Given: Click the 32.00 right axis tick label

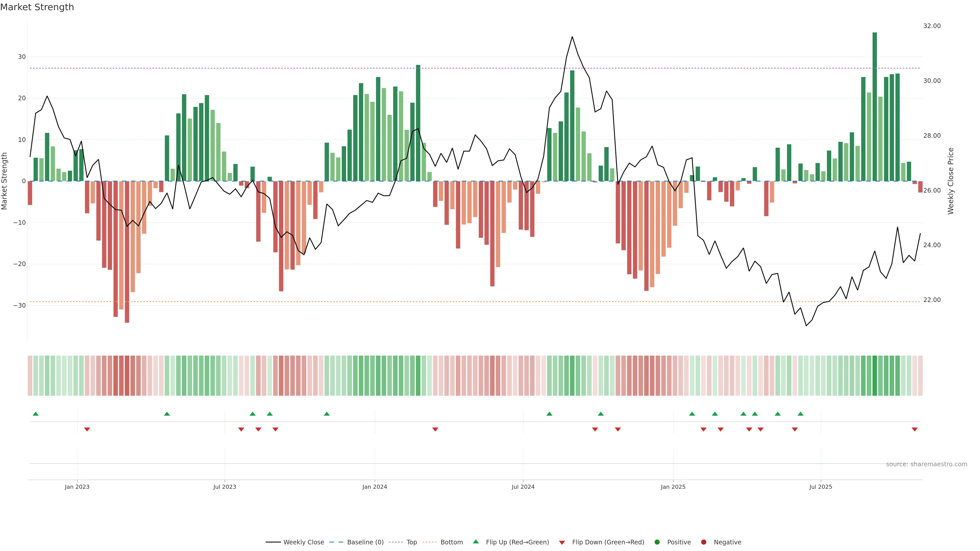Looking at the screenshot, I should [932, 26].
